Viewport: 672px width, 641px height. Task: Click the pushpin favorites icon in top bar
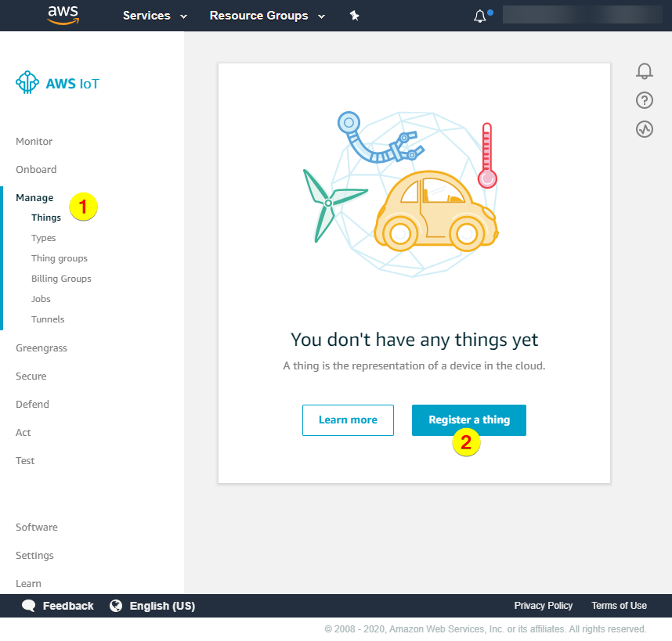coord(354,15)
